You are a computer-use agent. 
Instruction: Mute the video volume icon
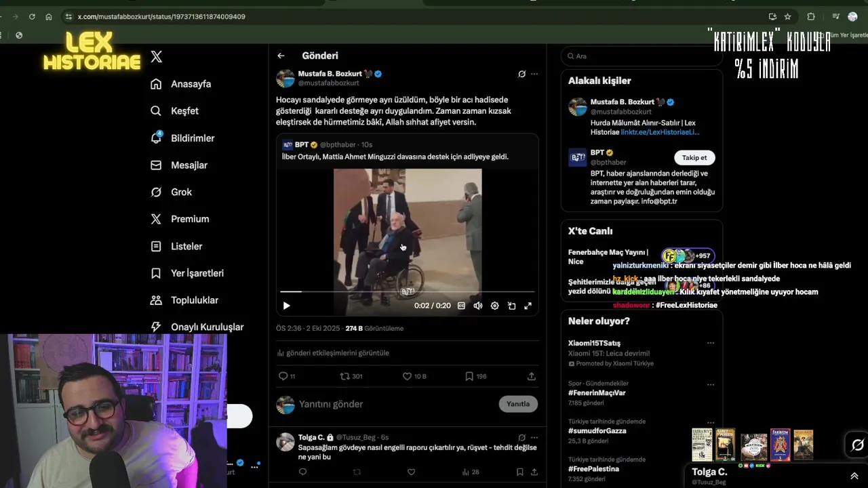point(478,306)
